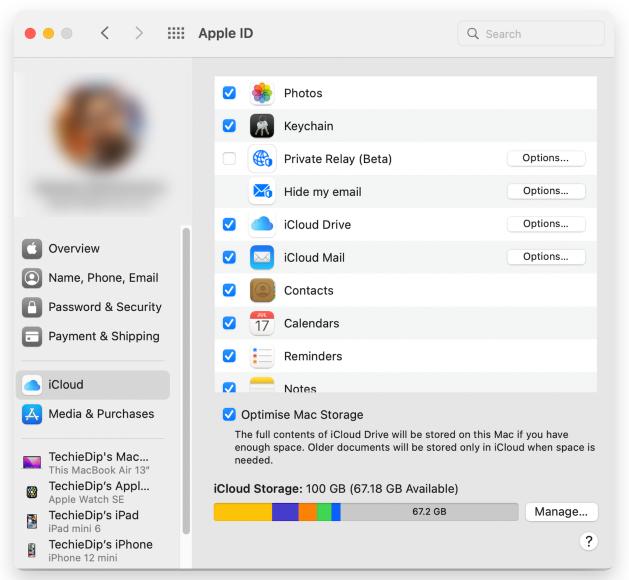Click the iCloud Mail icon
Viewport: 629px width, 580px height.
[262, 258]
